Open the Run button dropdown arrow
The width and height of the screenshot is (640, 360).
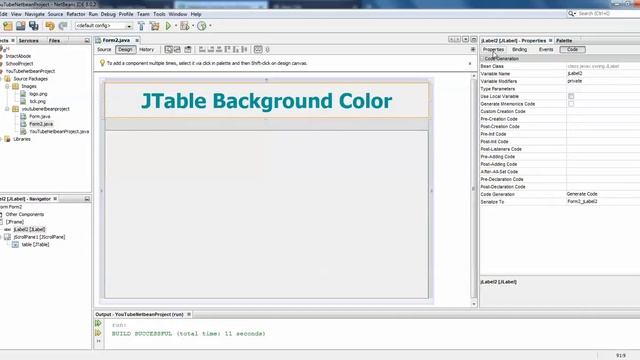pyautogui.click(x=176, y=26)
